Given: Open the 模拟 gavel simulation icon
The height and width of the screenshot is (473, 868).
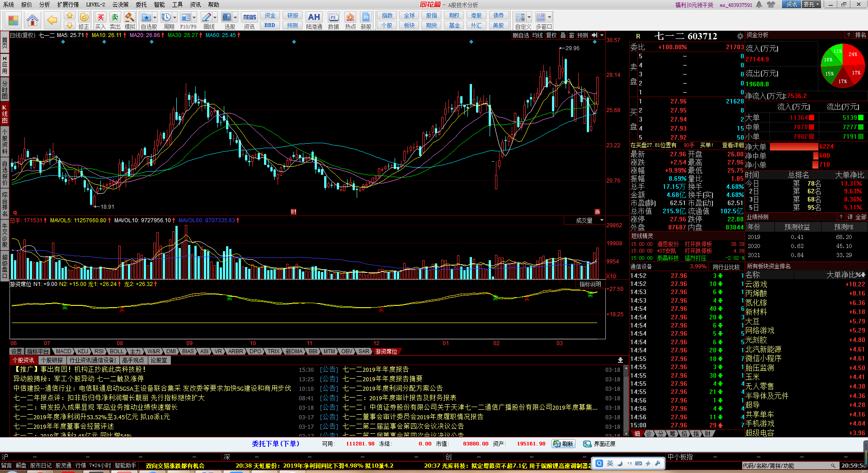Looking at the screenshot, I should pyautogui.click(x=130, y=20).
